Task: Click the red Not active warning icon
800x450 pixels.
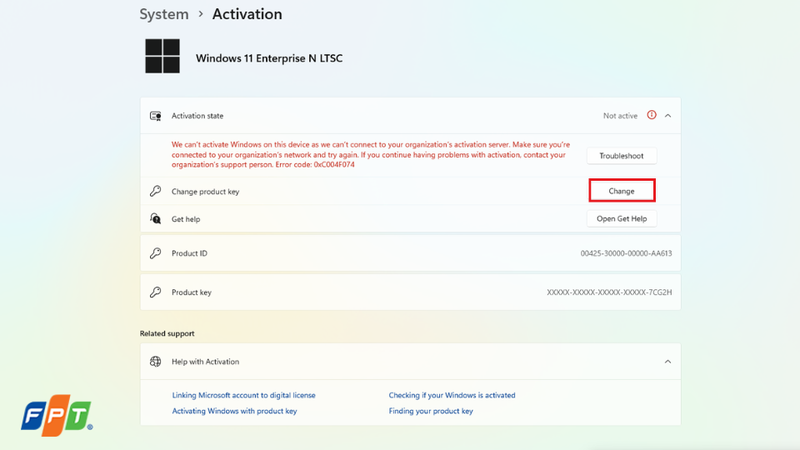Action: point(652,115)
